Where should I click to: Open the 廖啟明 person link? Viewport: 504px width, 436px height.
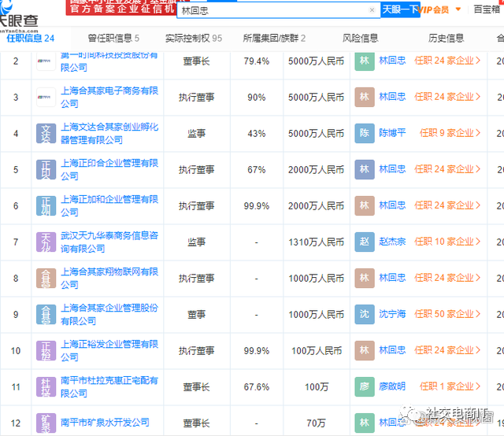[x=392, y=386]
